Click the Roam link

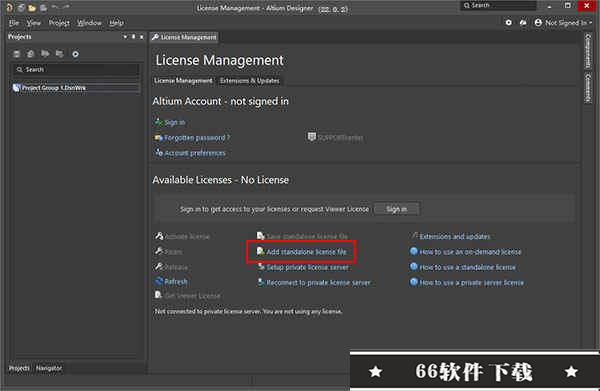coord(169,252)
